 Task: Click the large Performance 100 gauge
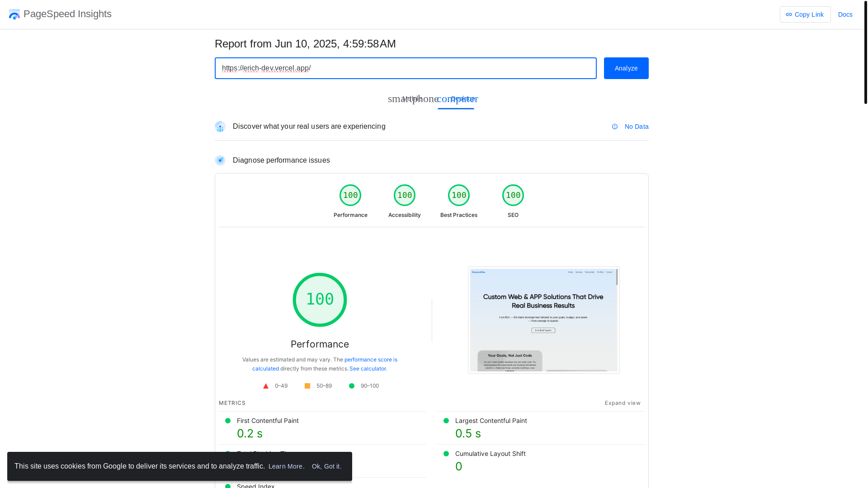click(320, 300)
